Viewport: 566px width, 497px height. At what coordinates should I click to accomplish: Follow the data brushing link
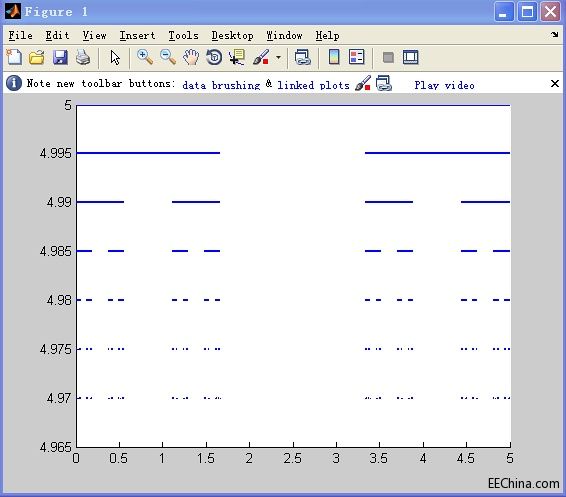point(221,85)
